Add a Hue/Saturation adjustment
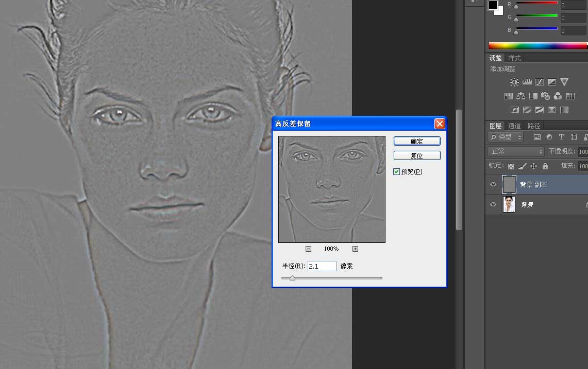 click(x=509, y=96)
